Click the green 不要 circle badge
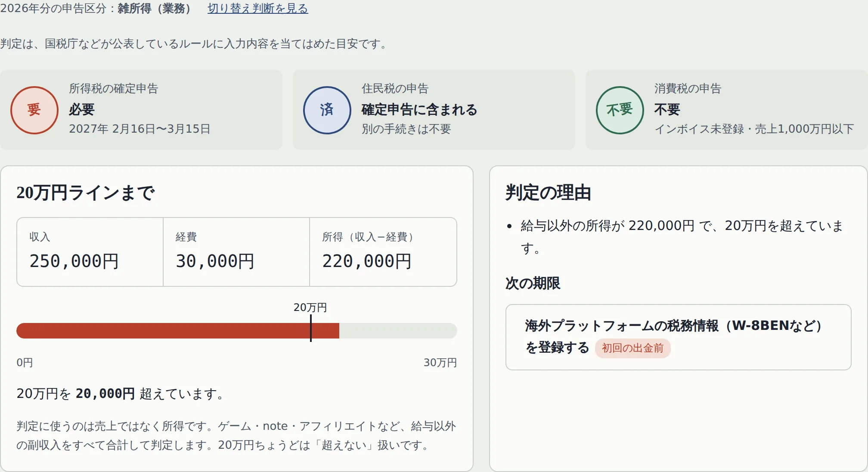Image resolution: width=868 pixels, height=472 pixels. pyautogui.click(x=620, y=110)
